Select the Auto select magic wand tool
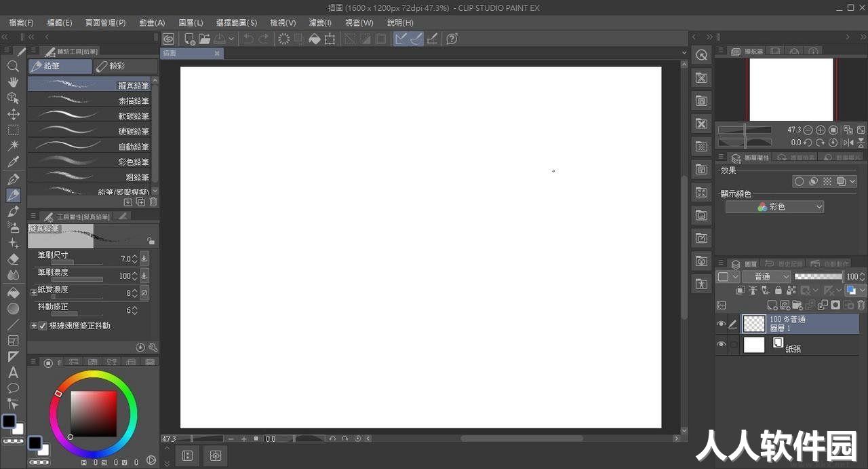The image size is (868, 469). (x=13, y=146)
